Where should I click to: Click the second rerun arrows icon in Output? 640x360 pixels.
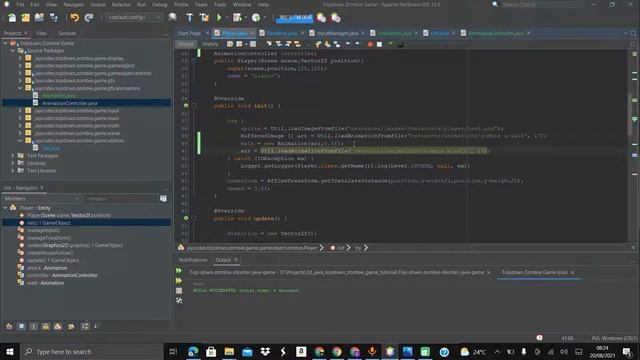179,280
